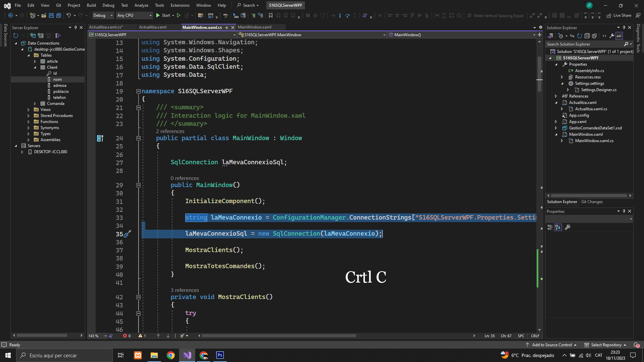Open the Extensions menu
The height and width of the screenshot is (362, 644).
[x=180, y=5]
